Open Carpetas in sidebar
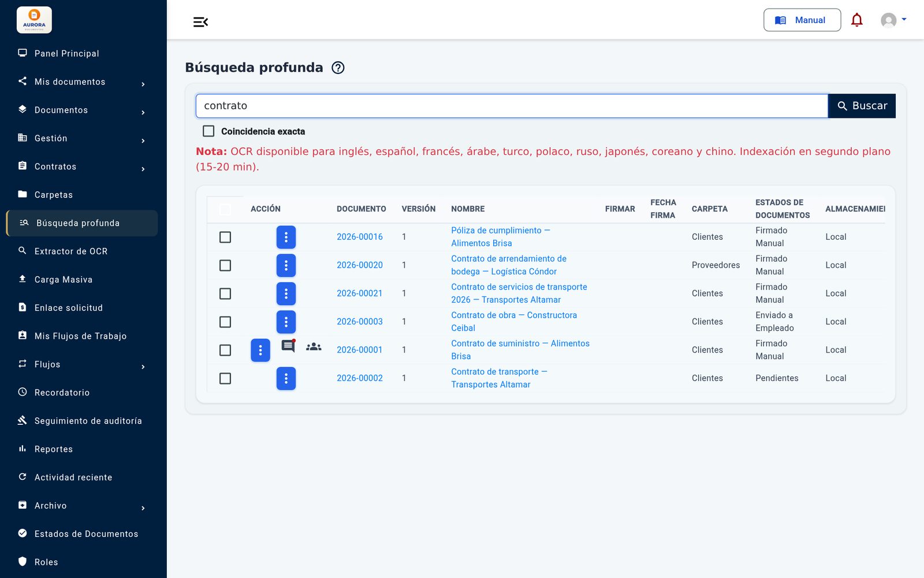The height and width of the screenshot is (578, 924). 81,195
